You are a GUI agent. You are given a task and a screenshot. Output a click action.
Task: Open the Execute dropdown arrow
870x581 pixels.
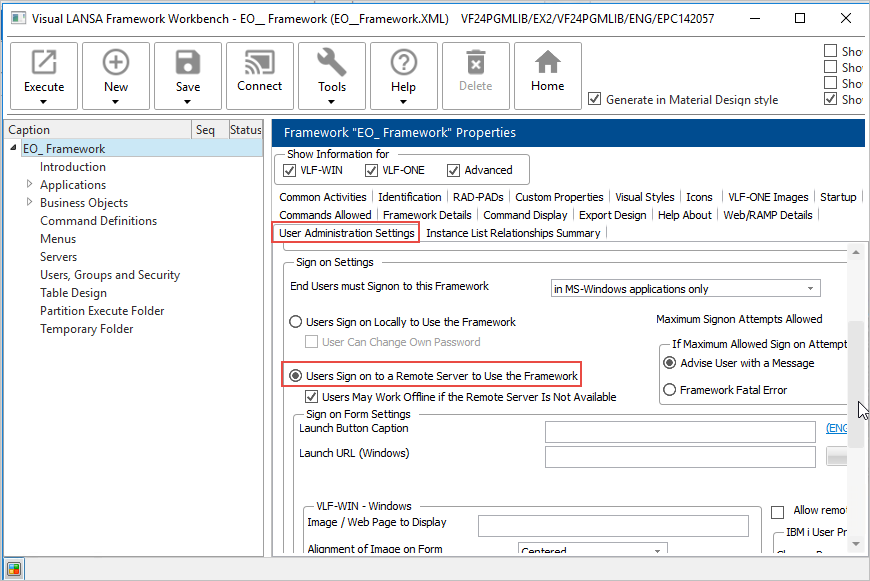pos(43,102)
